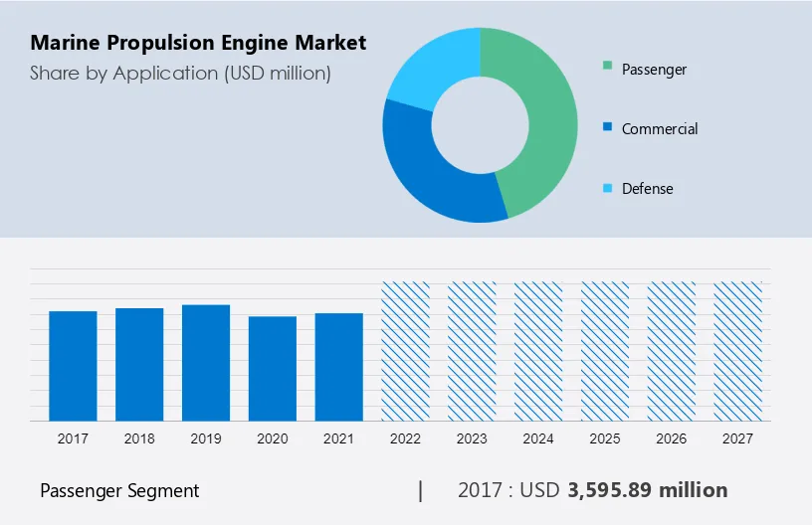Click the 2023 axis label

(x=472, y=438)
